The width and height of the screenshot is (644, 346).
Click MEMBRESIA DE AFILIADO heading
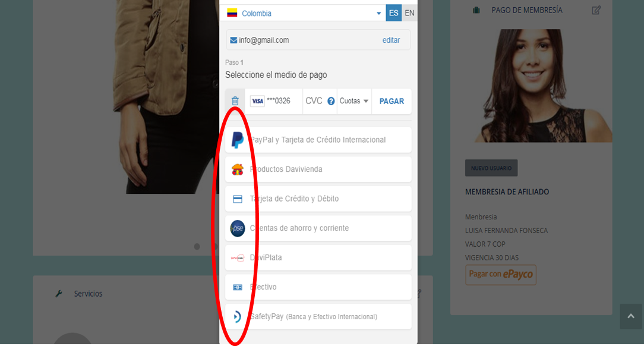click(507, 192)
